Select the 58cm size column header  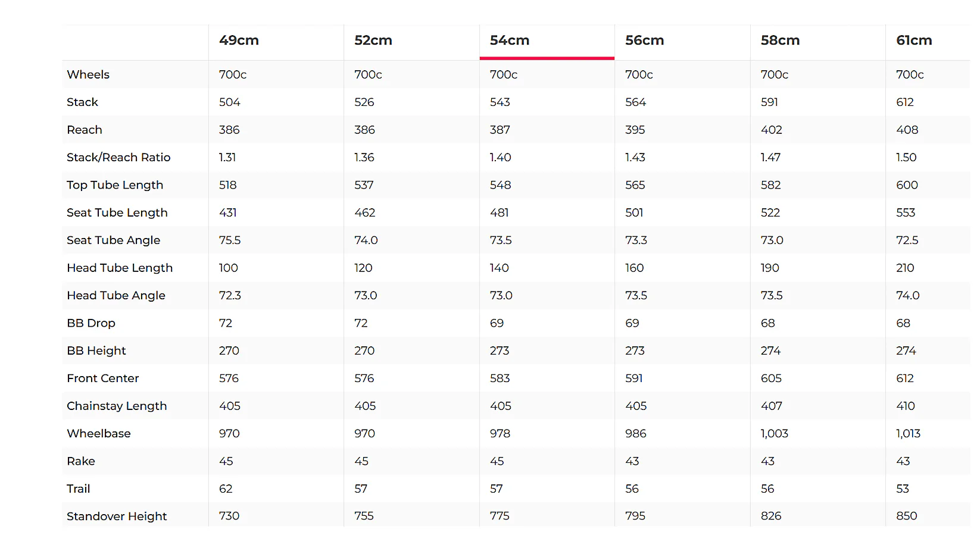click(780, 40)
